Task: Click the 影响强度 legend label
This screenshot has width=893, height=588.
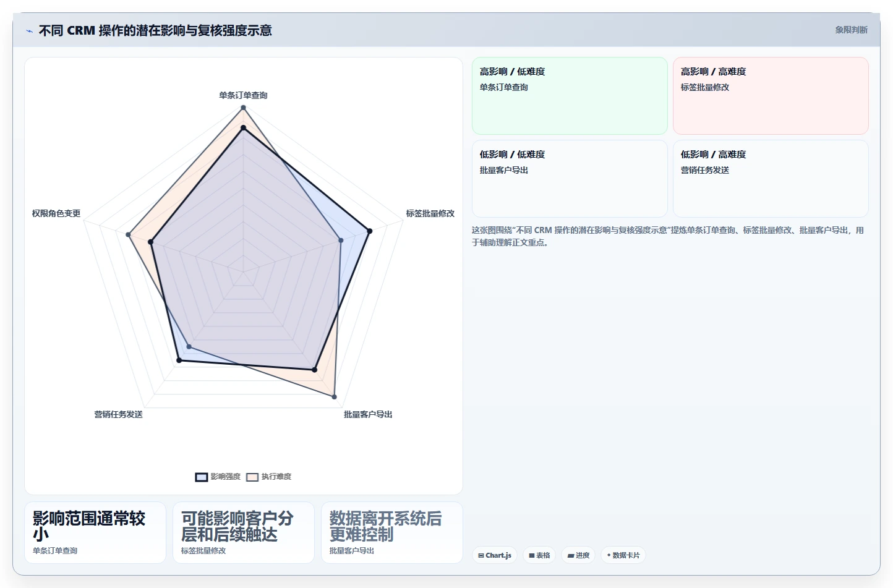Action: (x=225, y=477)
